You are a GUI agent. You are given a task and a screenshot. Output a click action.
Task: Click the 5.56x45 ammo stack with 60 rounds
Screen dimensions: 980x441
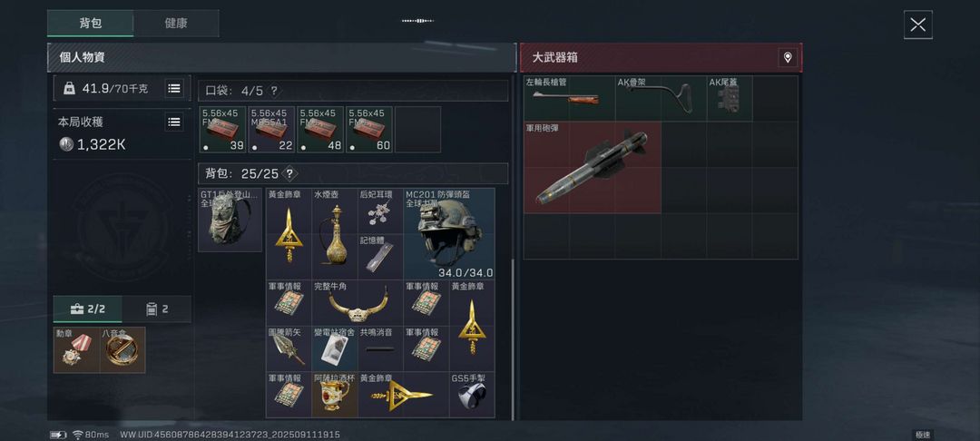pyautogui.click(x=368, y=129)
